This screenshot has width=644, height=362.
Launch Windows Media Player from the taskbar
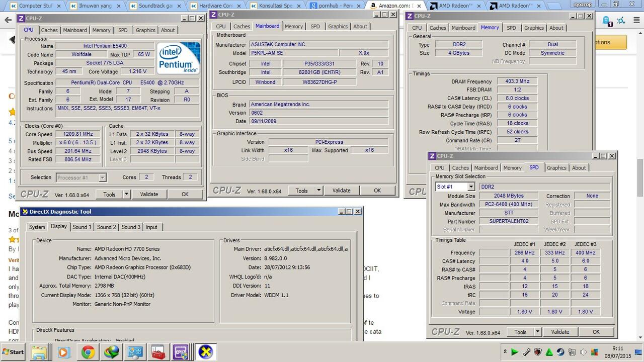63,351
